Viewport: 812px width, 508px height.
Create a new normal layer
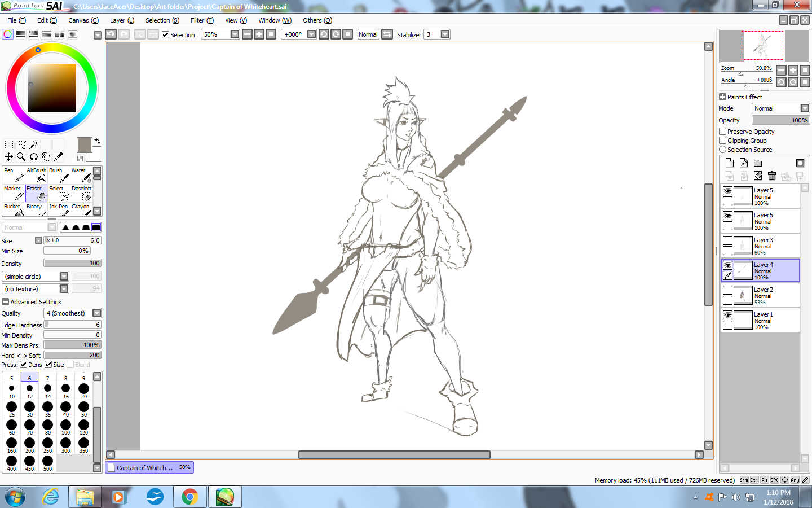730,163
